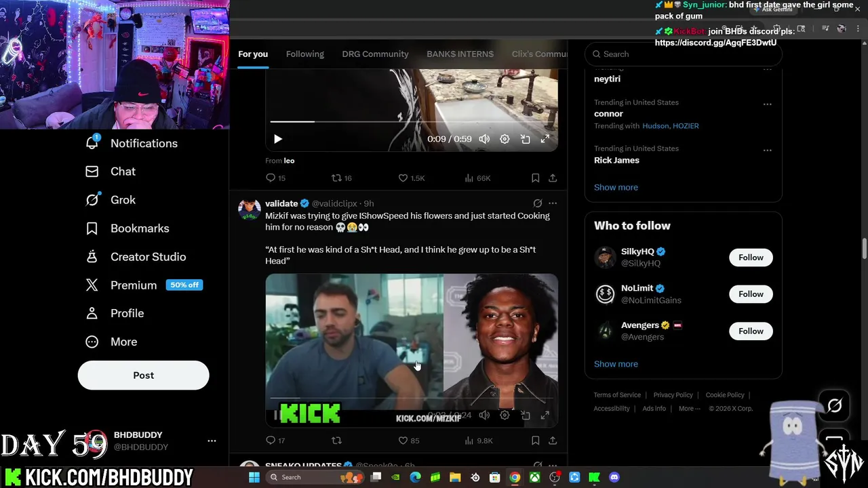Enter fullscreen on top video
This screenshot has height=488, width=868.
tap(545, 139)
